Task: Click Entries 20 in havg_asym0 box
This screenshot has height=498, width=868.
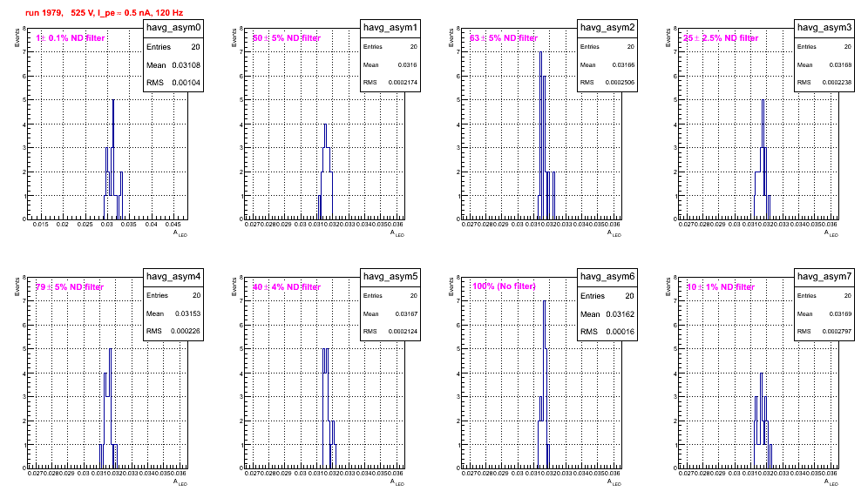Action: (173, 47)
